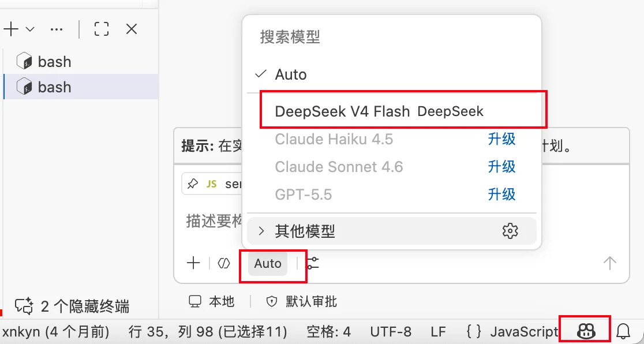Click the send arrow icon in chat

click(x=609, y=263)
